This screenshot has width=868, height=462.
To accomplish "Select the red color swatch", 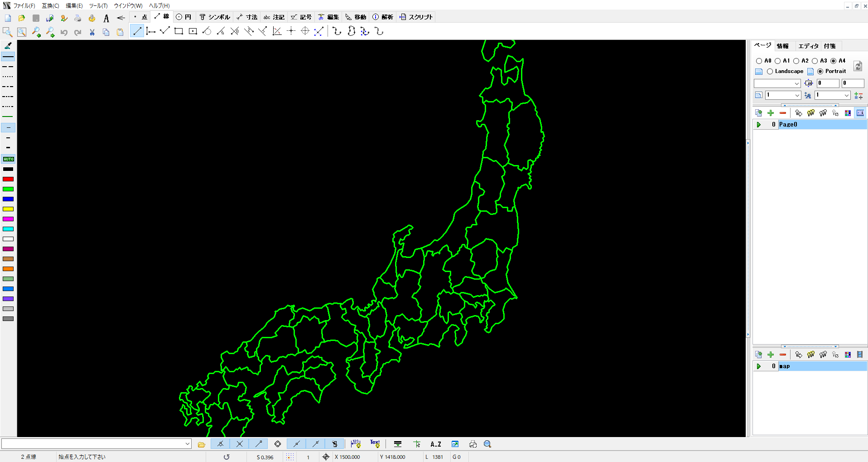I will 8,179.
